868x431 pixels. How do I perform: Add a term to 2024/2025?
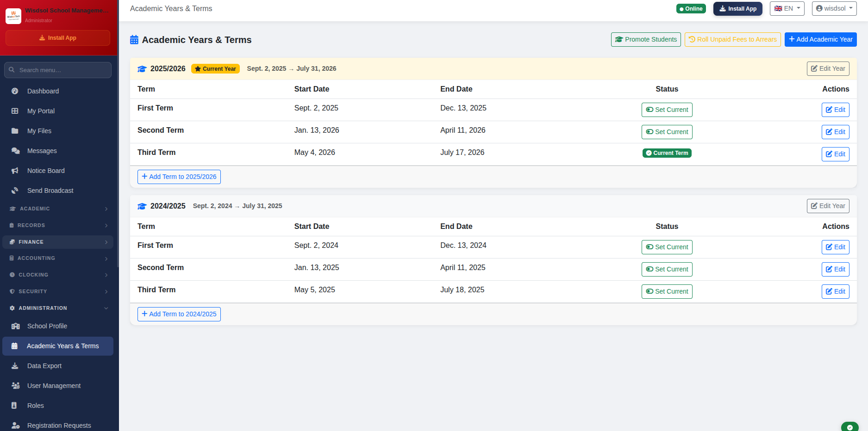(179, 314)
